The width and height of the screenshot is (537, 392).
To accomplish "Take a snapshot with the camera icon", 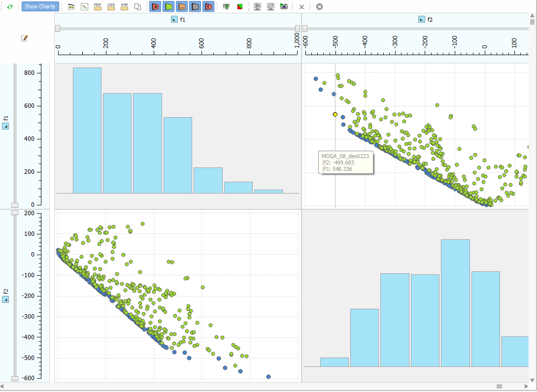I will (284, 6).
